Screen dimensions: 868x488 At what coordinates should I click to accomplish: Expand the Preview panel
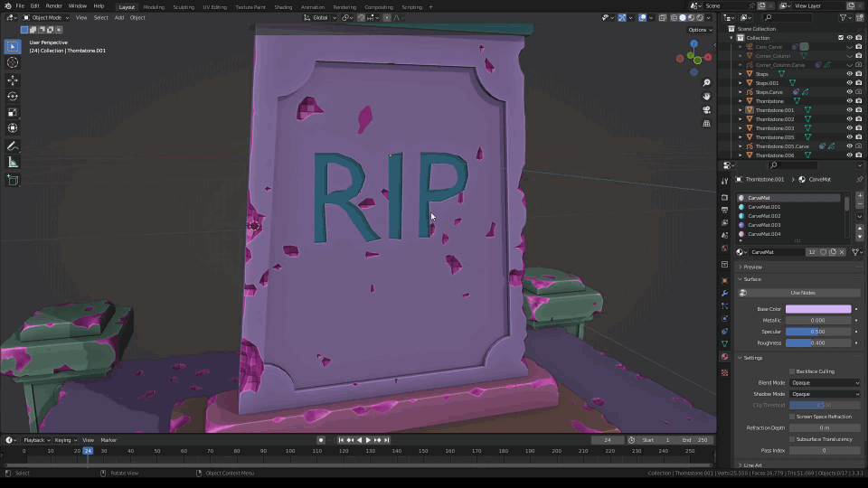(x=753, y=267)
